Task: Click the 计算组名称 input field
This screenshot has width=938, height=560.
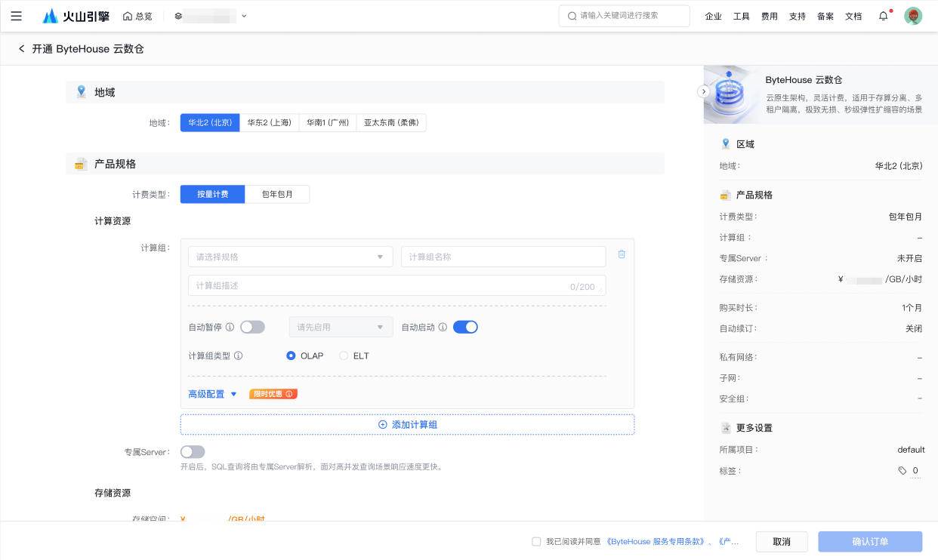Action: (503, 257)
